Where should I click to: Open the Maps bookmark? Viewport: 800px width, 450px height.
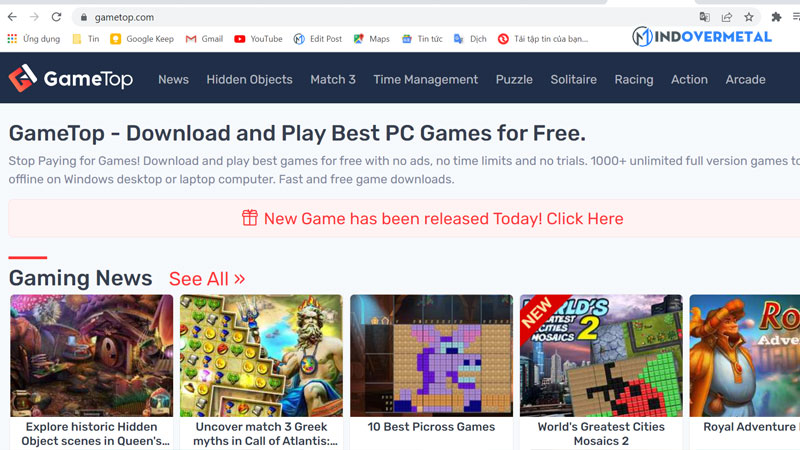(x=371, y=39)
